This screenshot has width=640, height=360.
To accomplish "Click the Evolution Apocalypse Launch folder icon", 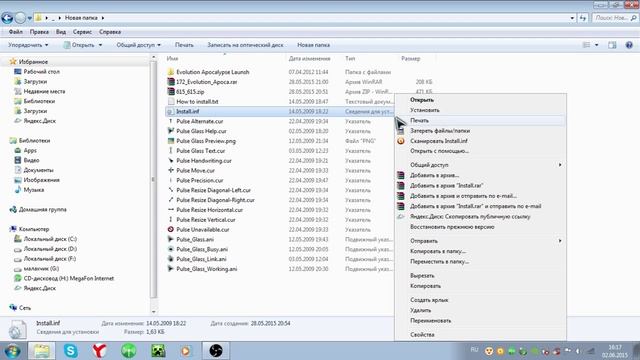I will tap(171, 72).
